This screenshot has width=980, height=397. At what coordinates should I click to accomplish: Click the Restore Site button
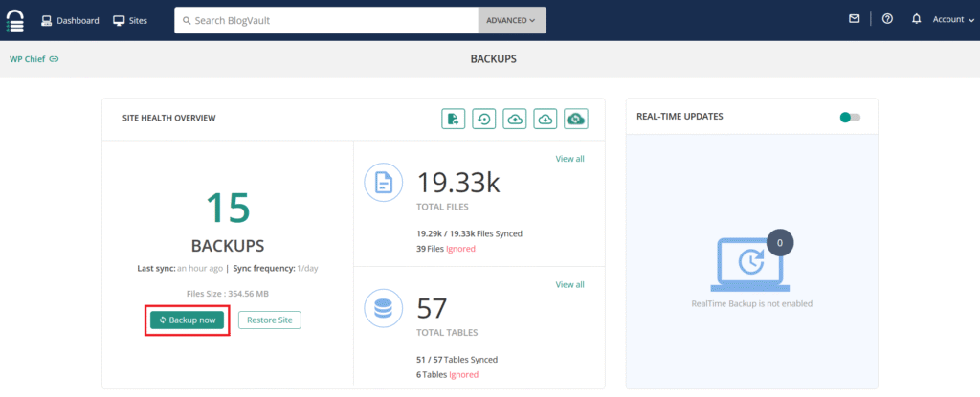[269, 320]
